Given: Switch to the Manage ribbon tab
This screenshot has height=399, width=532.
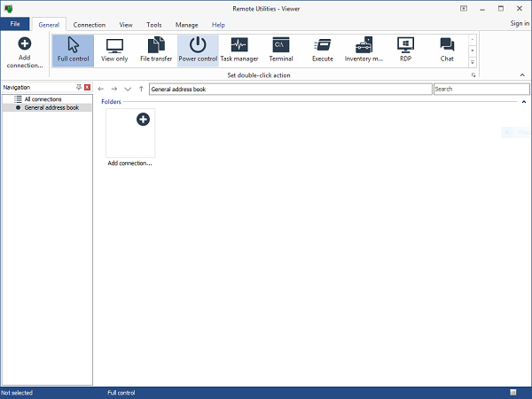Looking at the screenshot, I should (186, 25).
